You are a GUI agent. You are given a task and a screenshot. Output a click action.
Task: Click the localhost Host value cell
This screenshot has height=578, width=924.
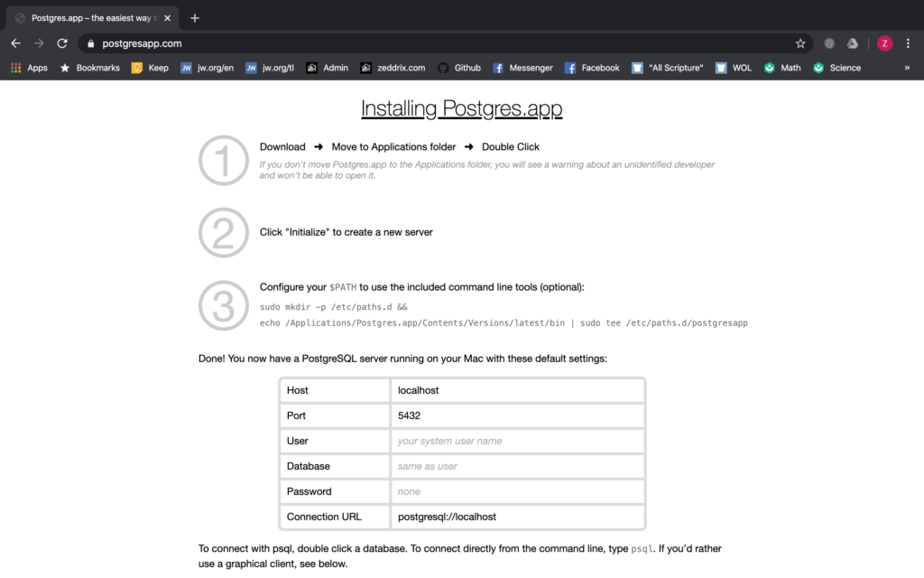[x=517, y=390]
